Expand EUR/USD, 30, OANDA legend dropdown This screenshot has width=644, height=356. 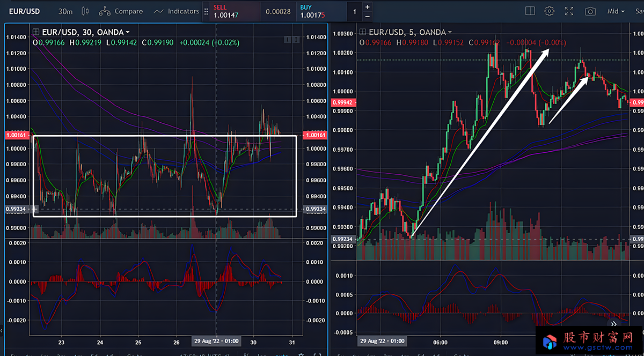pyautogui.click(x=127, y=33)
